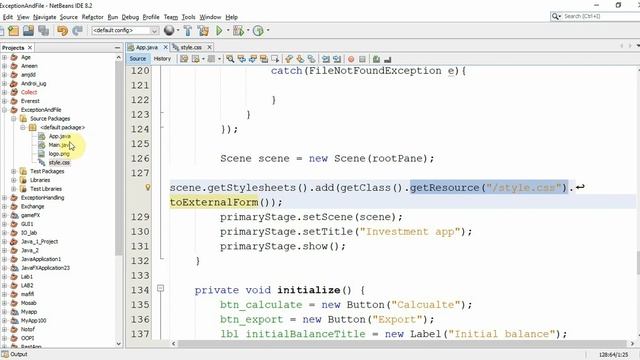Collapse the Source Packages node
Viewport: 640px width, 360px height.
point(13,119)
